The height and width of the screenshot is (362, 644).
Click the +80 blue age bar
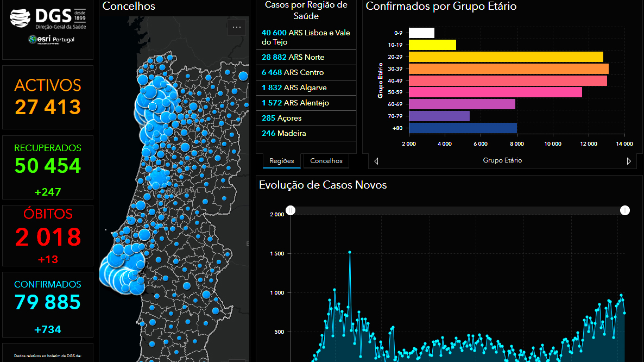tap(463, 128)
